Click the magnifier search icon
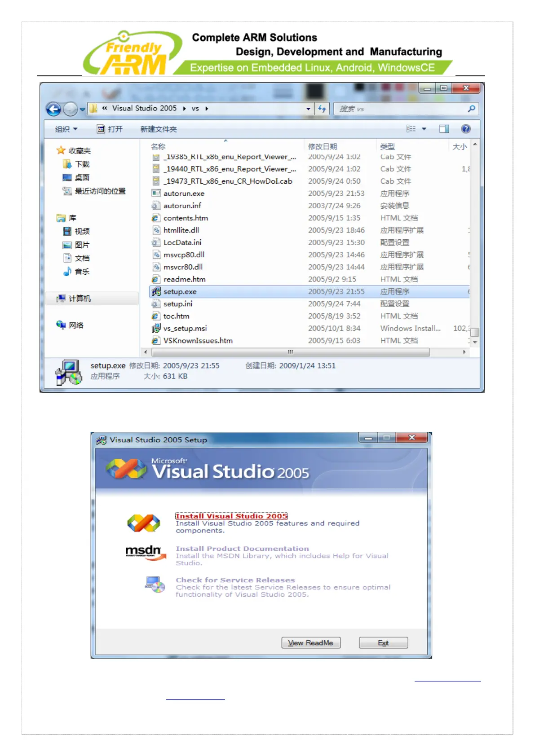Screen dimensions: 535x756 tap(471, 109)
